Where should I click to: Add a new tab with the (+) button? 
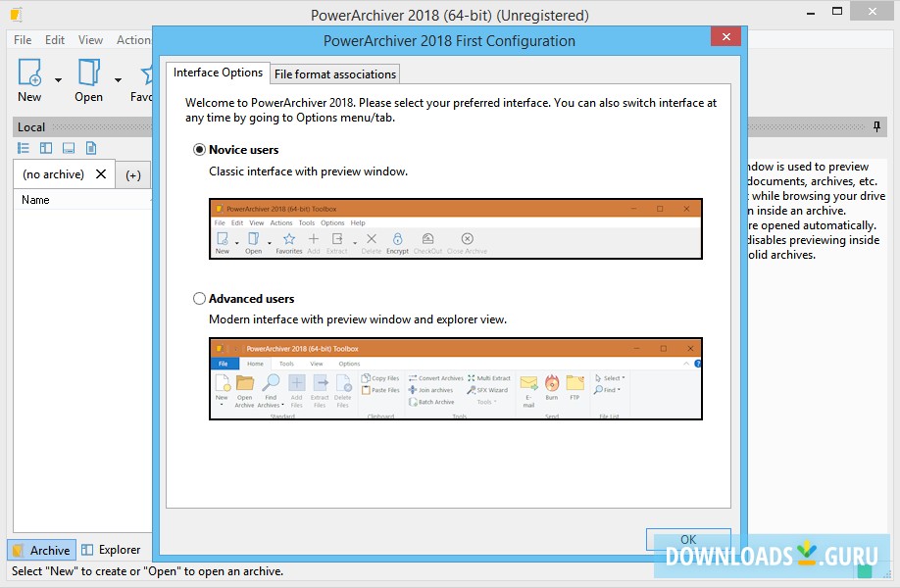[133, 175]
